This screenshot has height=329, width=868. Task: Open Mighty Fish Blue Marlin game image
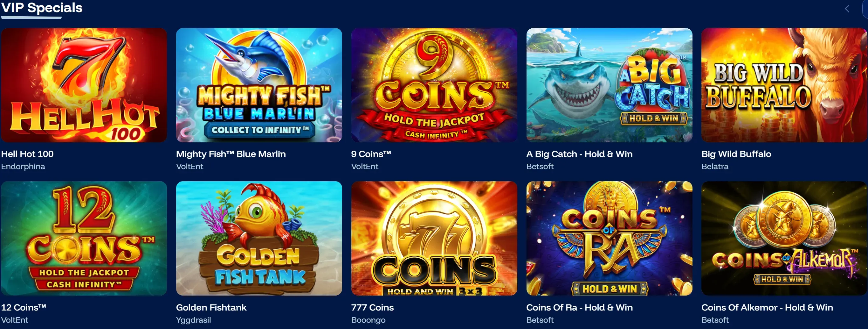(259, 85)
